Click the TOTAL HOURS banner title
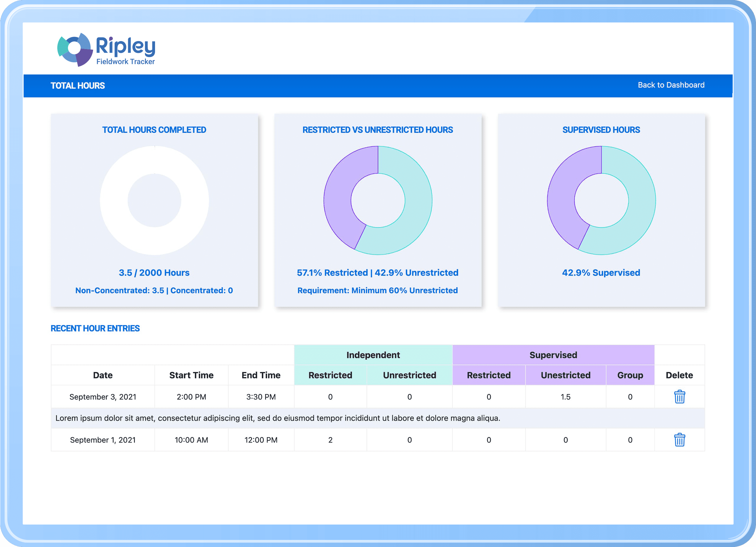Screen dimensions: 756x547 click(78, 85)
